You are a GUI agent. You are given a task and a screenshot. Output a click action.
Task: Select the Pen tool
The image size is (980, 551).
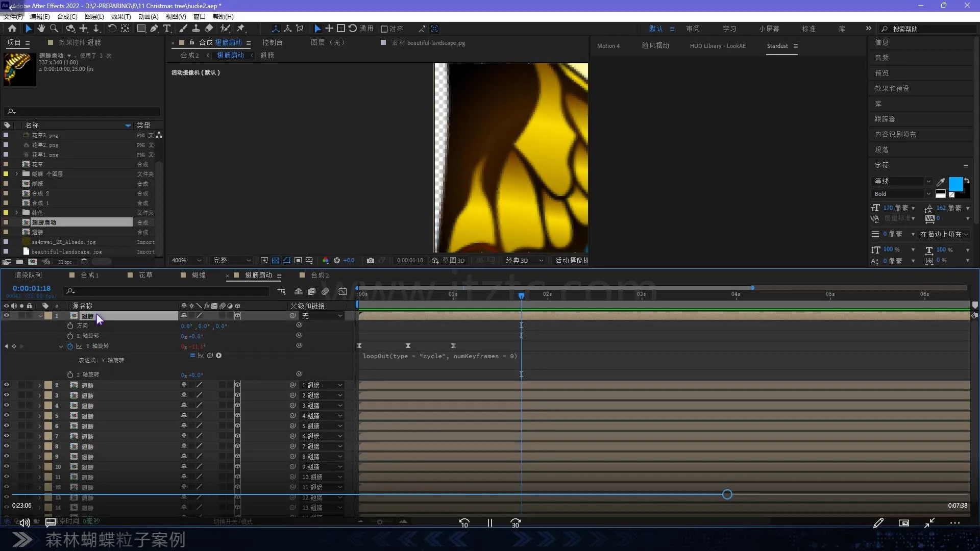pos(154,29)
